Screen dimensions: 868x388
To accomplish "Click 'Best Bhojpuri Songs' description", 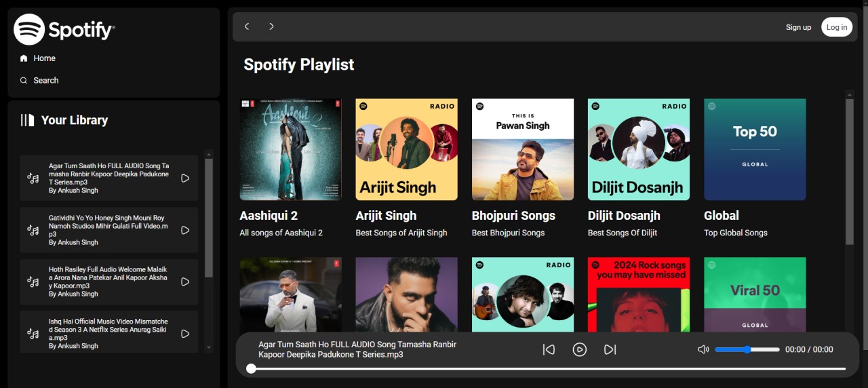I will point(508,233).
